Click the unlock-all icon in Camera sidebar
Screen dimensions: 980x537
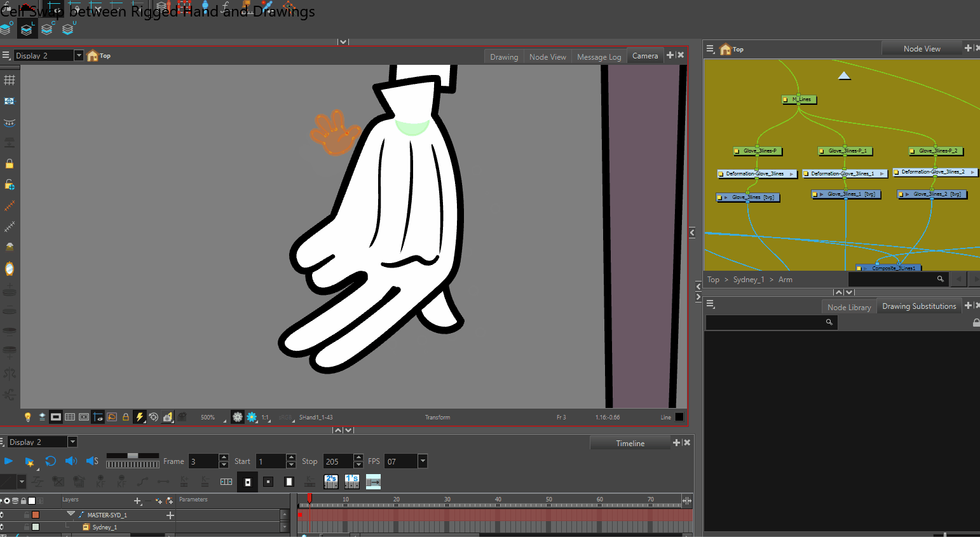tap(10, 184)
